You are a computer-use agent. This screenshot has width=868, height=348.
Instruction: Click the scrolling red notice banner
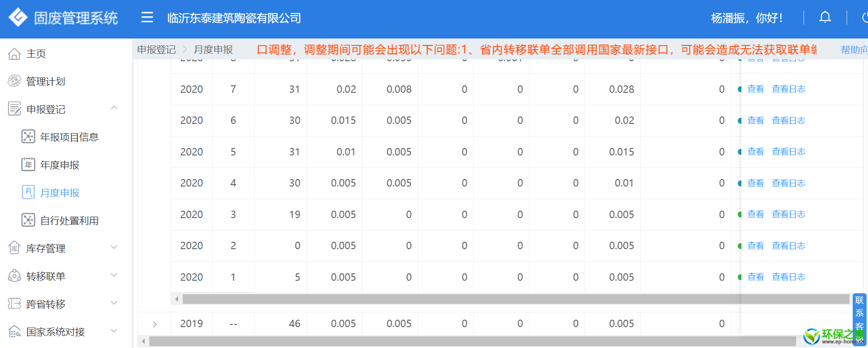click(536, 50)
